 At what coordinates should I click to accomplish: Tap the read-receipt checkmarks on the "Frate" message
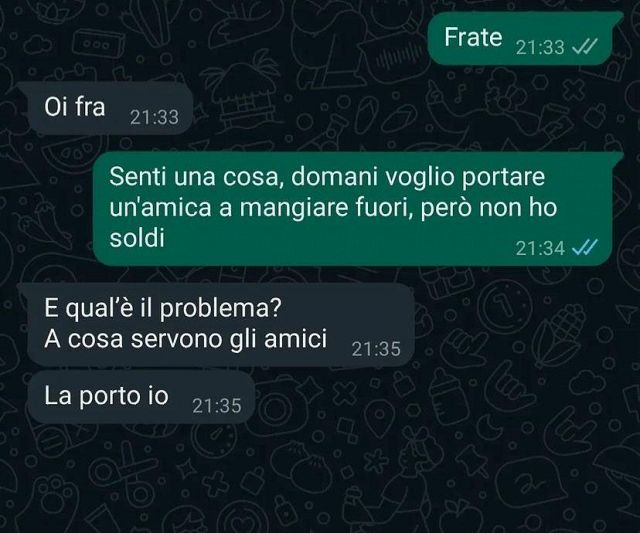pyautogui.click(x=585, y=47)
